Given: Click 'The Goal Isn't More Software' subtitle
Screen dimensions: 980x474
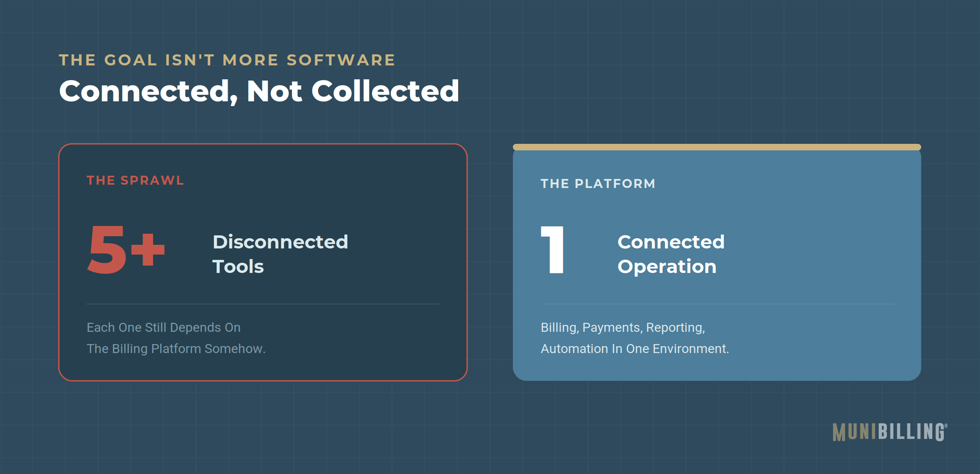Looking at the screenshot, I should tap(227, 60).
